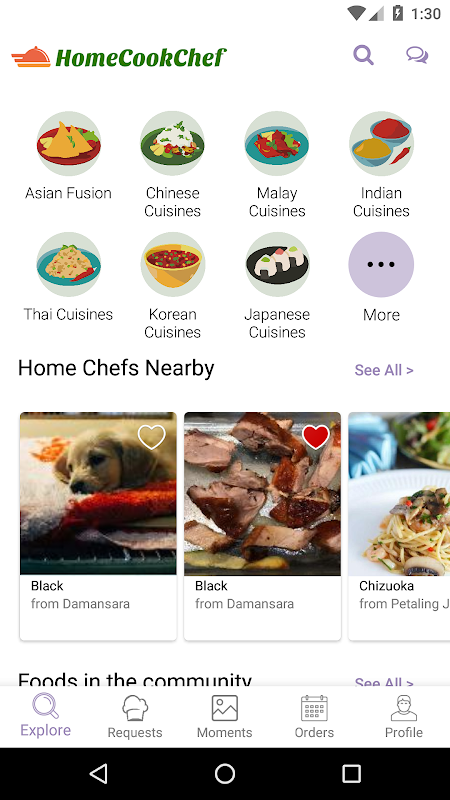Switch to the Moments tab

point(224,717)
